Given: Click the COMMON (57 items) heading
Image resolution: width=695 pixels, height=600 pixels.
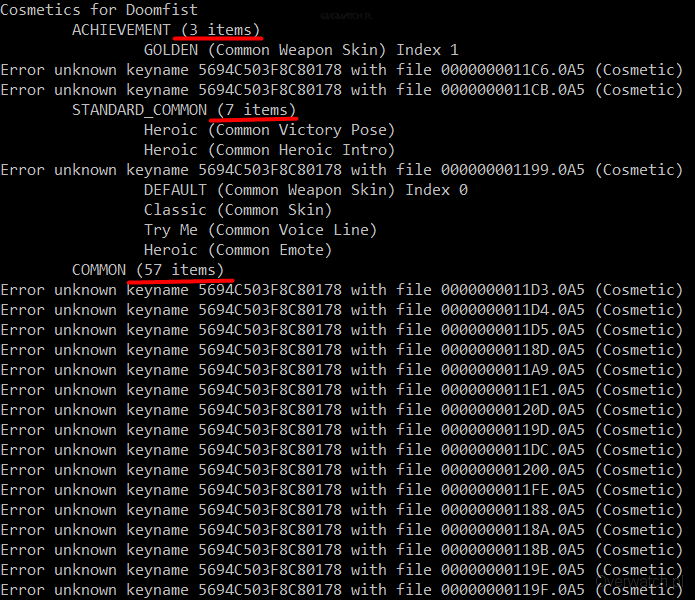Looking at the screenshot, I should (x=147, y=270).
